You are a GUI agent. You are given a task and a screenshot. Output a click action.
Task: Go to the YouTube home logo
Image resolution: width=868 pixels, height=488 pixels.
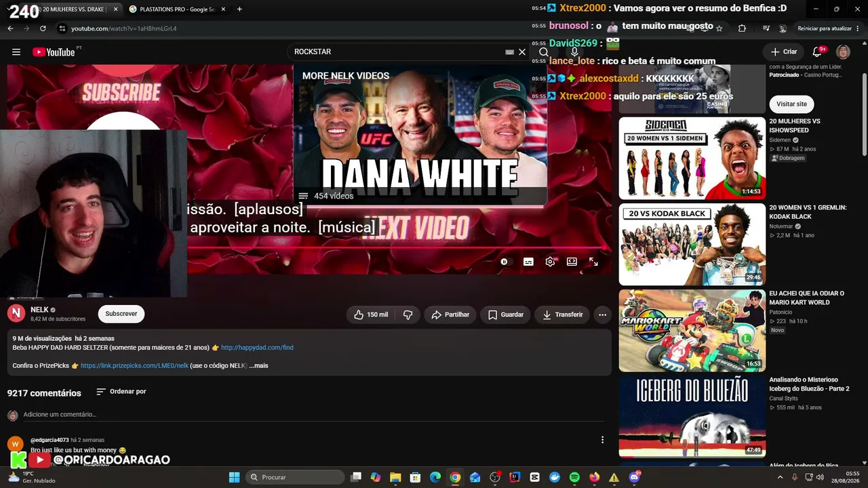[54, 52]
